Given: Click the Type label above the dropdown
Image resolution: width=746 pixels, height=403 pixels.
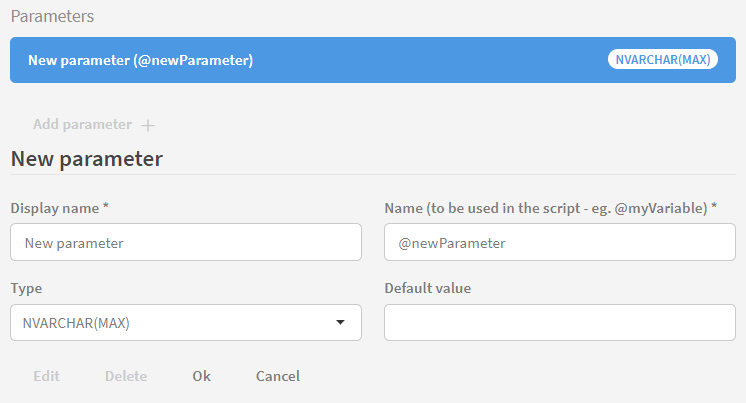Looking at the screenshot, I should pyautogui.click(x=27, y=288).
